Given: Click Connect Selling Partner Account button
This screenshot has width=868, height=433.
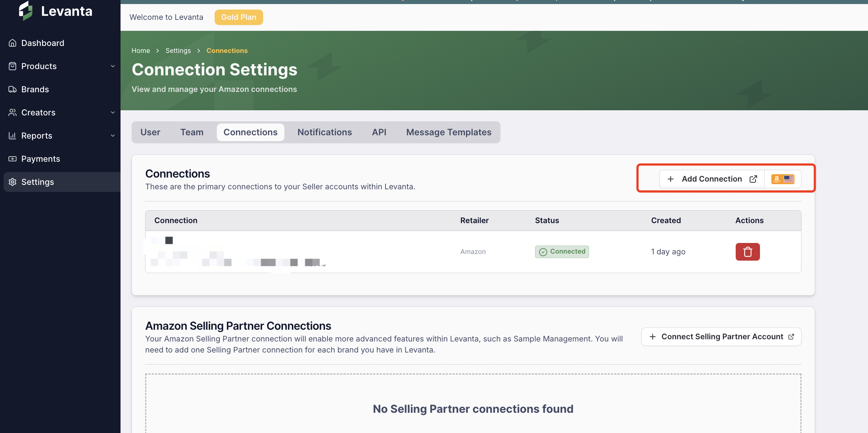Looking at the screenshot, I should click(x=721, y=337).
